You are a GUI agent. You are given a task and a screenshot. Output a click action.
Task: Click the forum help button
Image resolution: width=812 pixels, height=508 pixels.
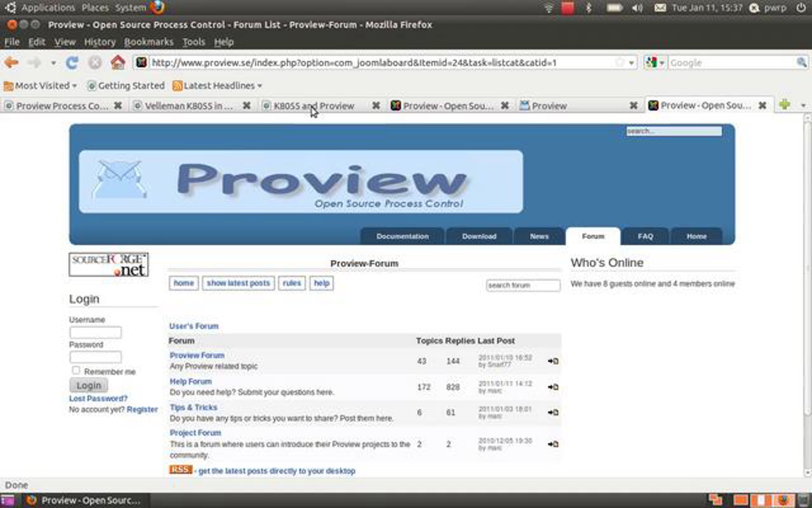coord(321,283)
